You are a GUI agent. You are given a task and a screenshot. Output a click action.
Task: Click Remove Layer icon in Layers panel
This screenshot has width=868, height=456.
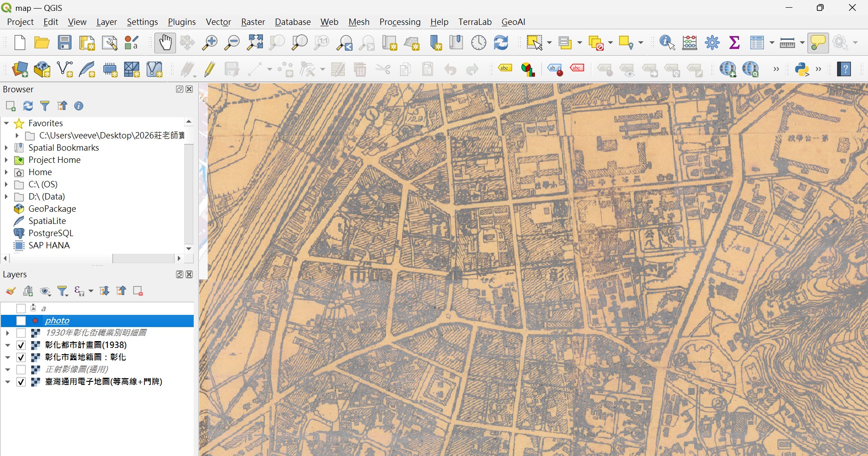pyautogui.click(x=138, y=291)
